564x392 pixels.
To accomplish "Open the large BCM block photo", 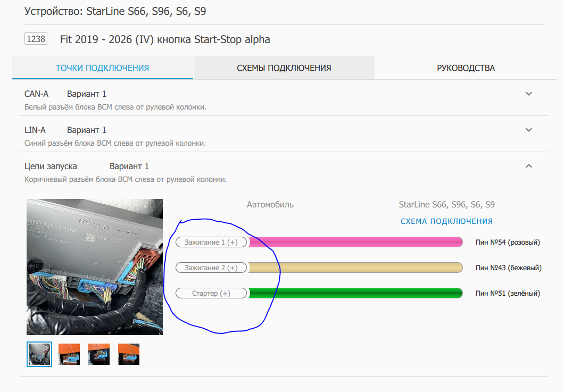I will (95, 267).
